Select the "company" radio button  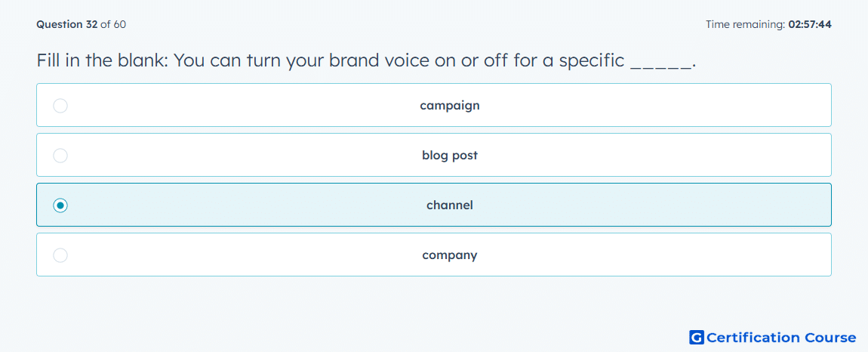tap(60, 255)
